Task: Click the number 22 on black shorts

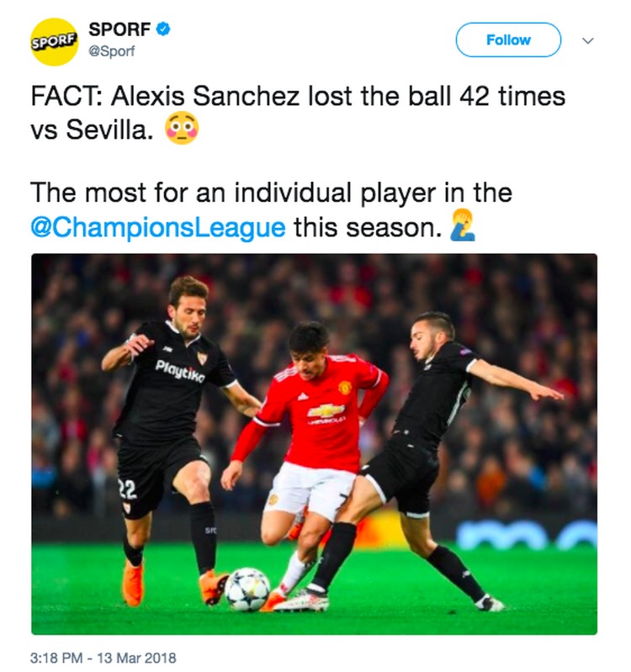Action: click(x=128, y=489)
